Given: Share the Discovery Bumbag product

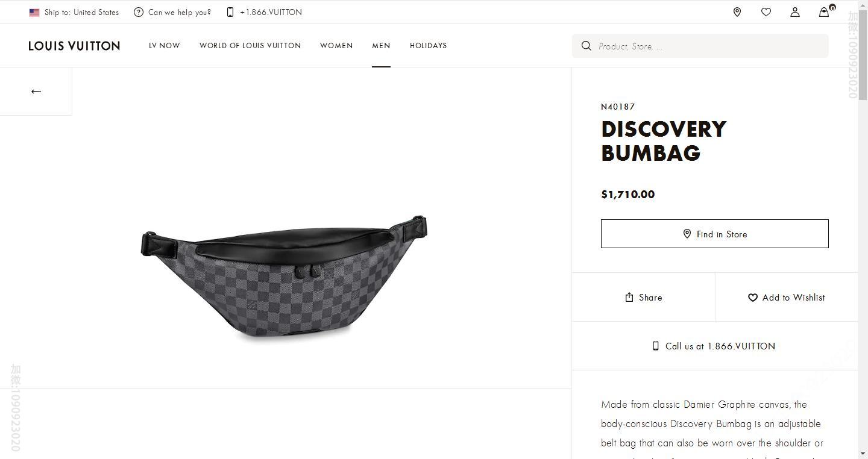Looking at the screenshot, I should 643,298.
